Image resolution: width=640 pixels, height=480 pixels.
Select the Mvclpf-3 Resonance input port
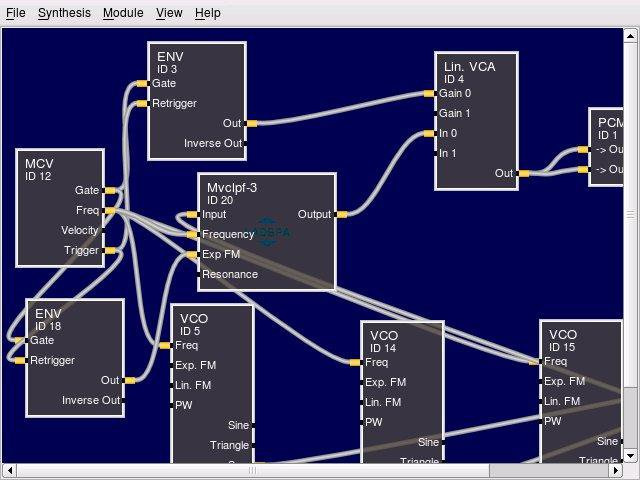198,274
